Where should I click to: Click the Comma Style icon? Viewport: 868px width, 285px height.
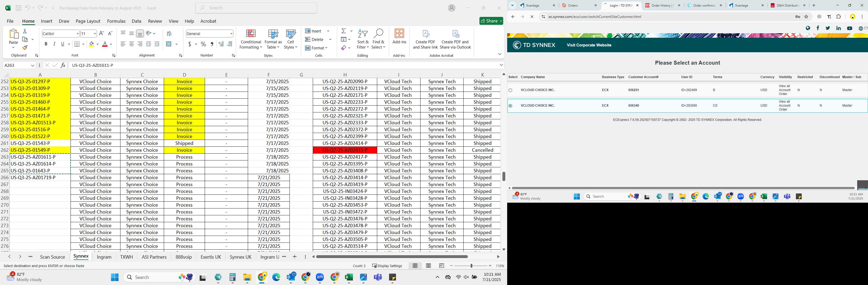click(x=212, y=44)
